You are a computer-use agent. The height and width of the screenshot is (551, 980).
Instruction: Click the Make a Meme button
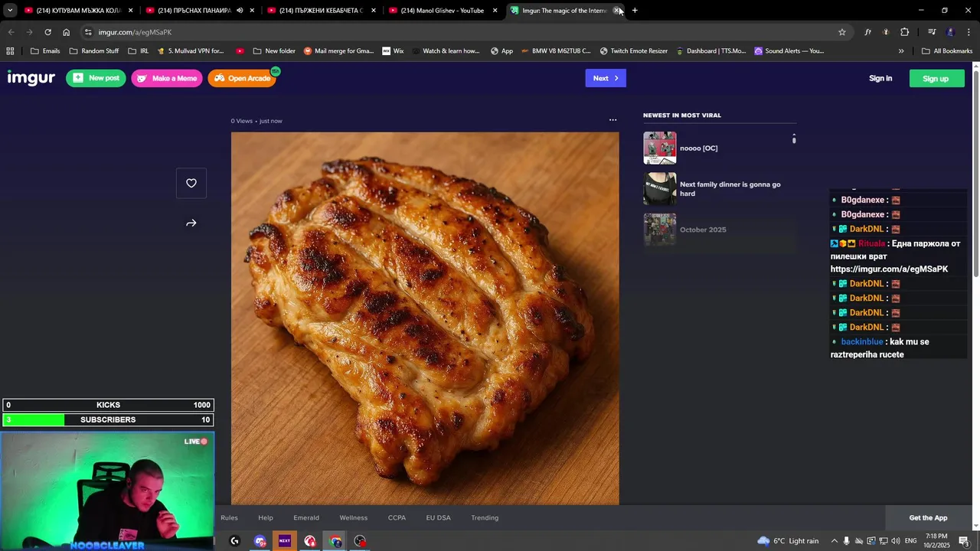point(167,78)
